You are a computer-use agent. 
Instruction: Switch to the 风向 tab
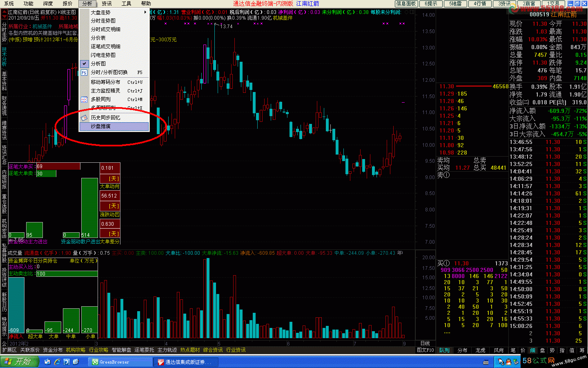pos(499,350)
